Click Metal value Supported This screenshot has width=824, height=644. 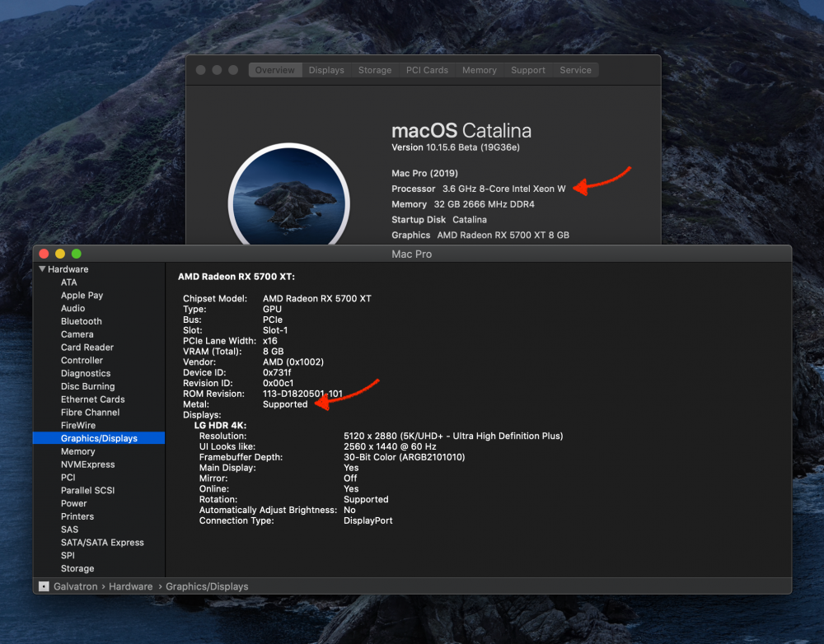[285, 404]
